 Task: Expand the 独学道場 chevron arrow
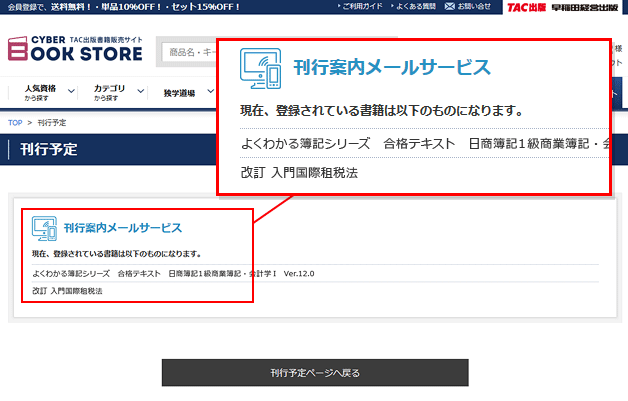point(211,91)
